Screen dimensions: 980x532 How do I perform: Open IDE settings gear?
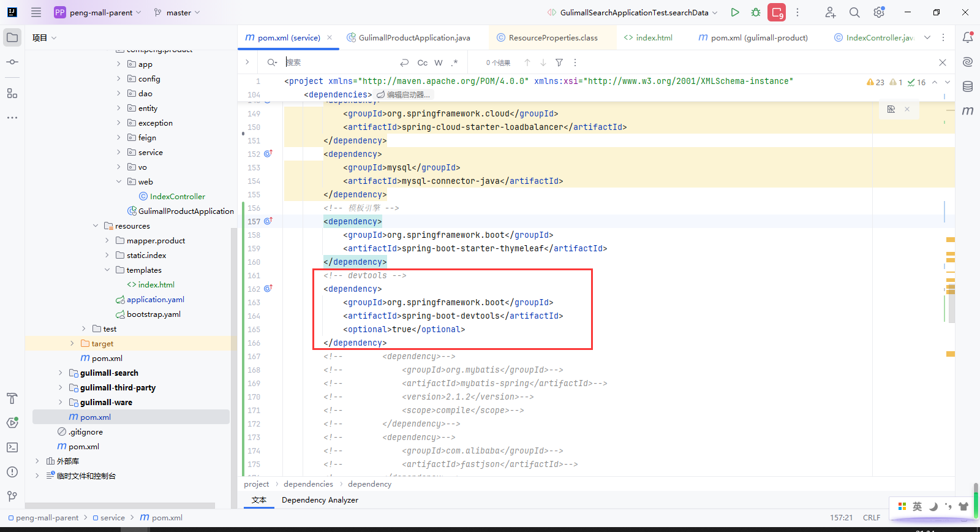click(x=879, y=12)
